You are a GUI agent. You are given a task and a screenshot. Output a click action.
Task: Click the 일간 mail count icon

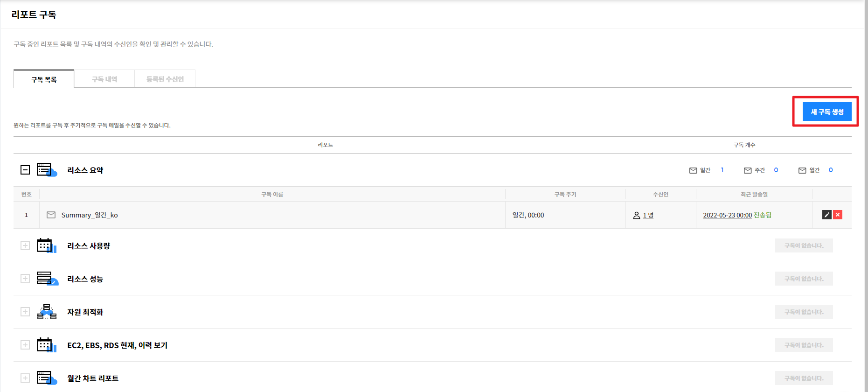pyautogui.click(x=693, y=170)
